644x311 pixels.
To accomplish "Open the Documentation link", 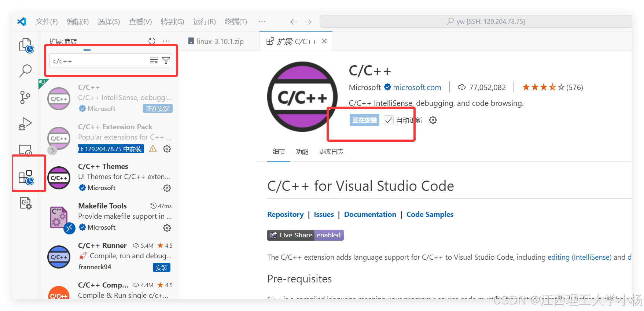I will (x=370, y=214).
